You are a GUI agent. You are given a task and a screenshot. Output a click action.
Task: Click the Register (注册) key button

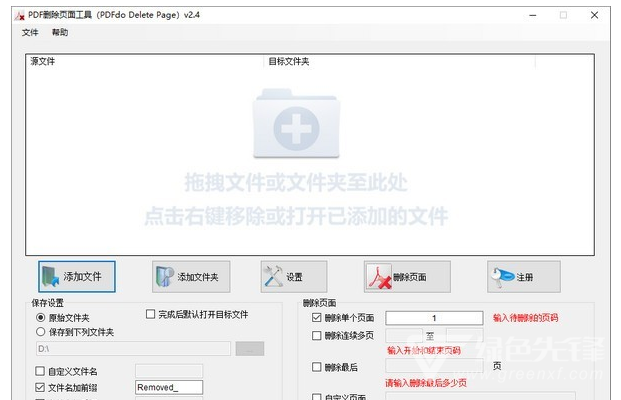[x=523, y=276]
